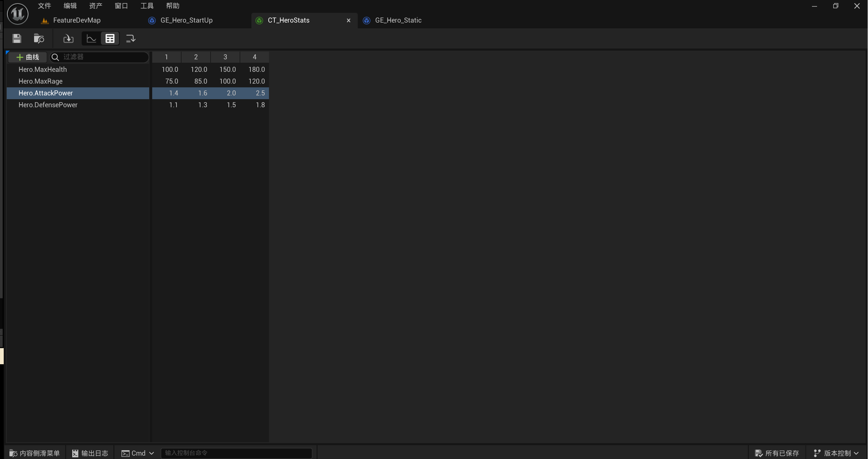Image resolution: width=868 pixels, height=459 pixels.
Task: Open the 工具 menu
Action: click(x=147, y=6)
